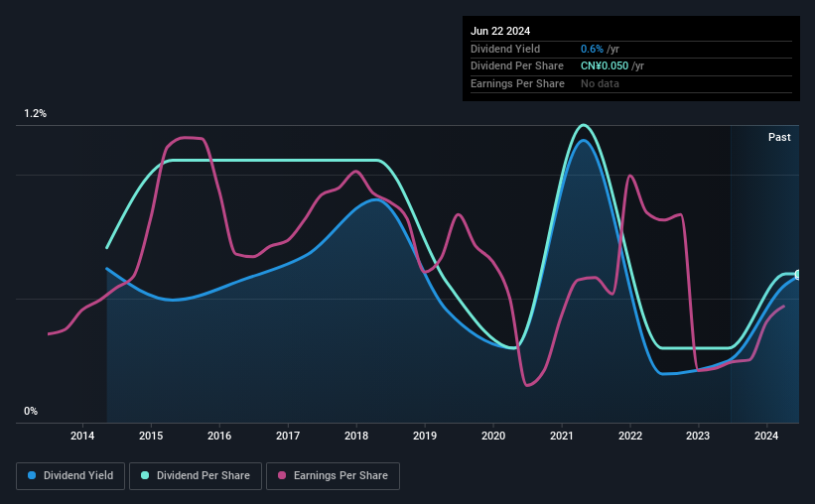This screenshot has width=815, height=504.
Task: Click the No data earnings value
Action: [x=600, y=83]
